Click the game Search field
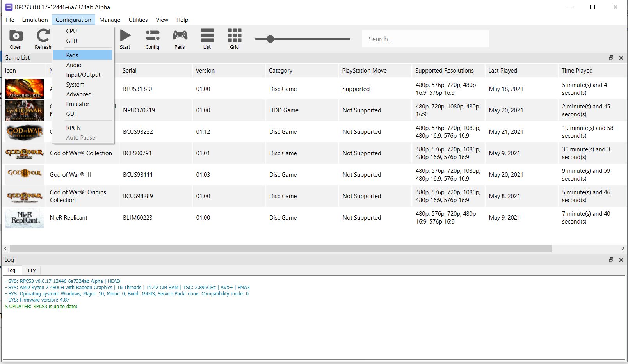 pos(425,39)
